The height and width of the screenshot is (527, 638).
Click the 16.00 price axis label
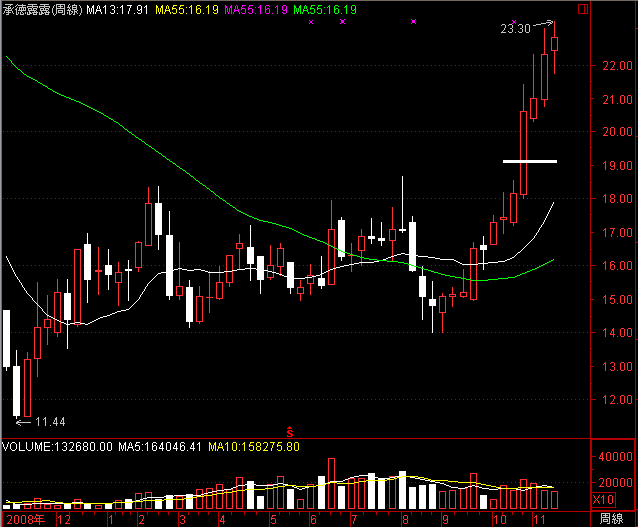click(x=617, y=265)
